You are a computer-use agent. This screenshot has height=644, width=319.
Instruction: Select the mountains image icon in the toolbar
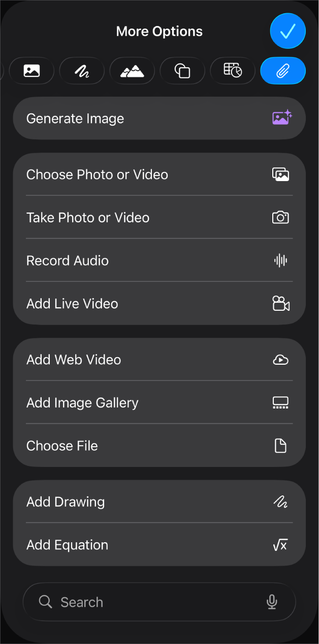click(x=132, y=71)
